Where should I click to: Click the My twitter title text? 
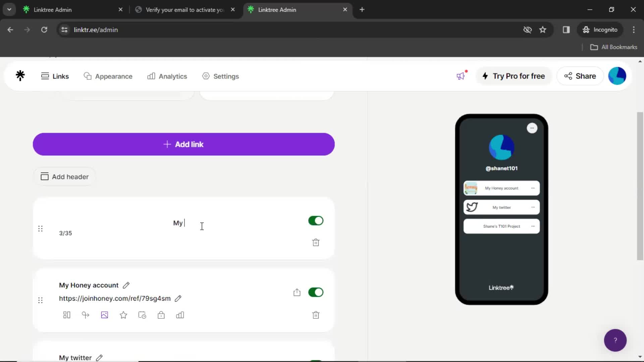click(75, 358)
